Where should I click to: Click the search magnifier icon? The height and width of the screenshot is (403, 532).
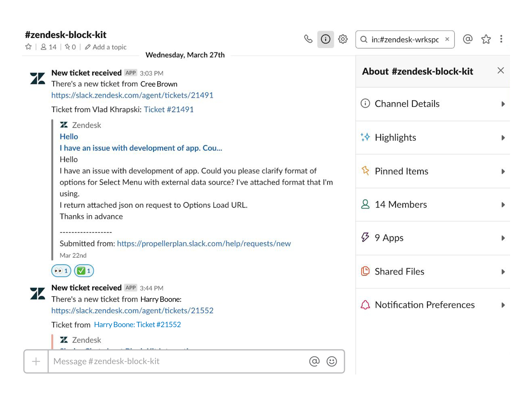[x=364, y=40]
